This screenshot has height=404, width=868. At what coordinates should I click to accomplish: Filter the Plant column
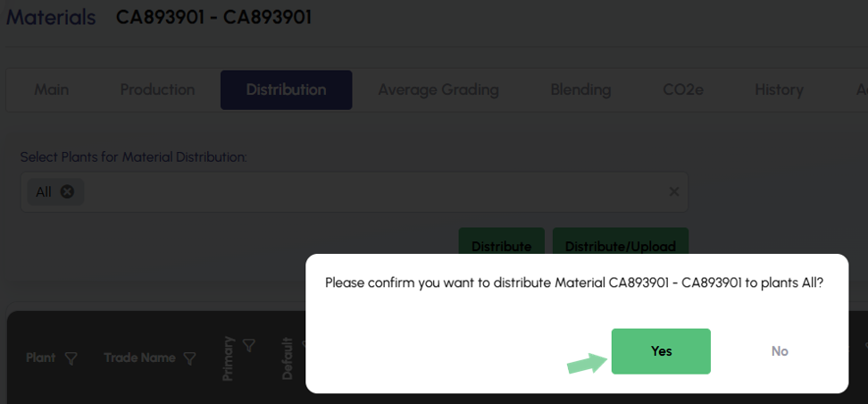tap(71, 358)
